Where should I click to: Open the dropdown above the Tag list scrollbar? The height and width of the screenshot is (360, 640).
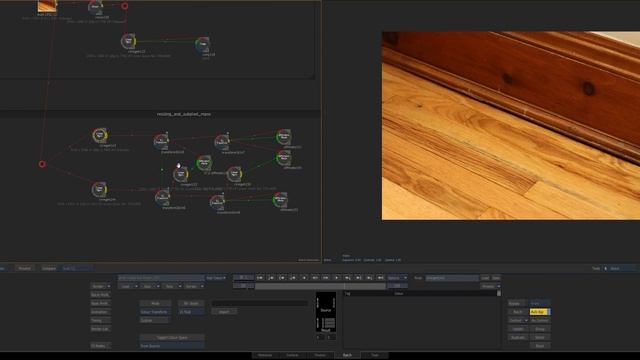490,286
